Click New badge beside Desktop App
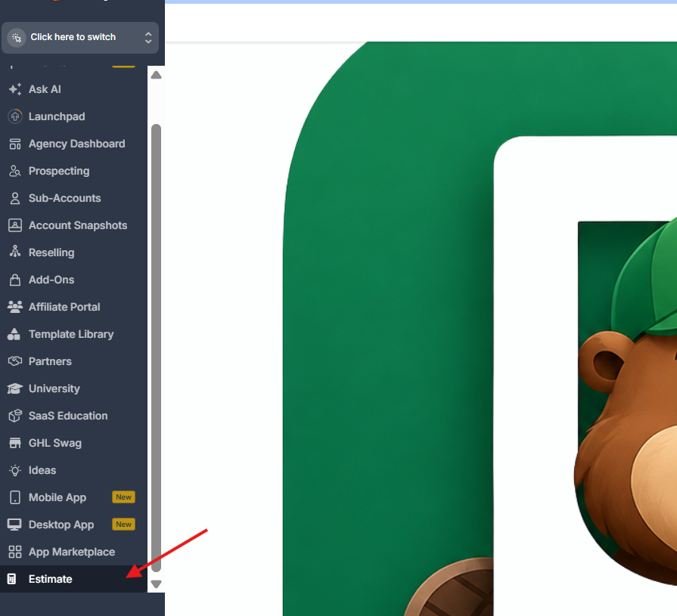Screen dimensions: 677x616 [x=123, y=524]
